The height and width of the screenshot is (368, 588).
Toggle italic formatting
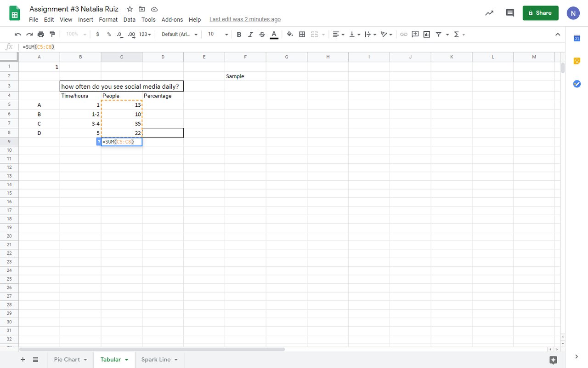250,34
